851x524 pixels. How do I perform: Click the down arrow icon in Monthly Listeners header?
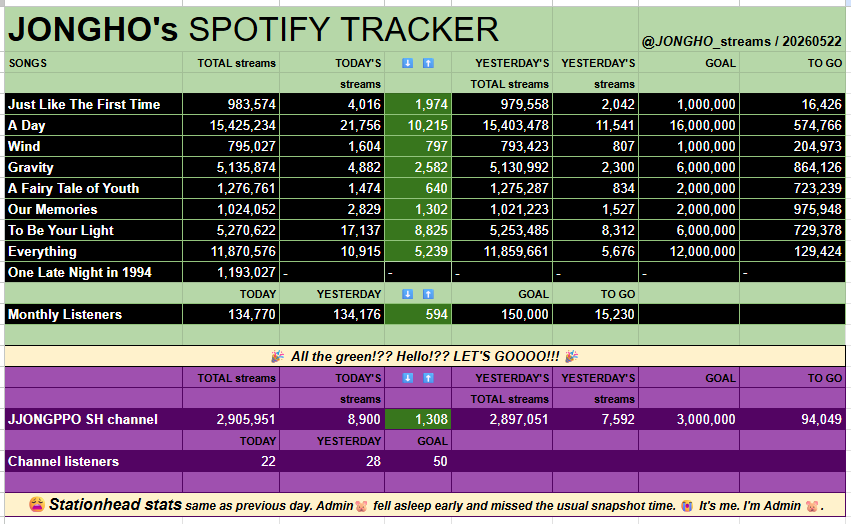pos(407,294)
